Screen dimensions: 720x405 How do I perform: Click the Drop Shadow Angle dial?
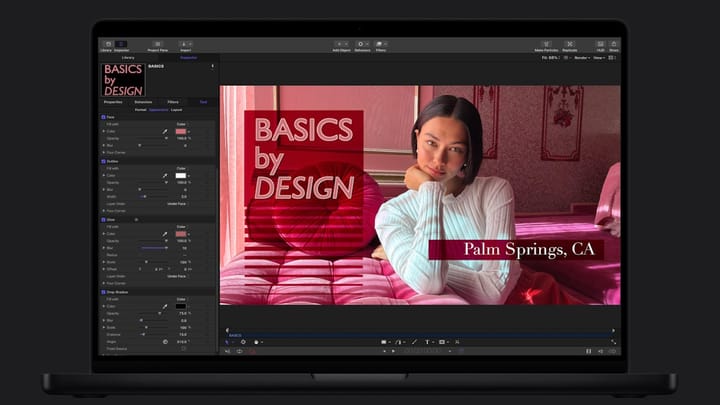(165, 342)
